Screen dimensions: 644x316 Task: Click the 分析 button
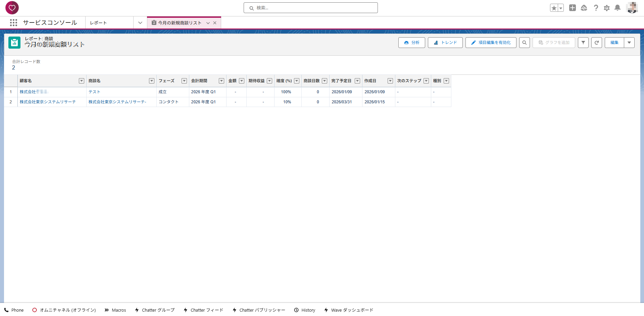[411, 43]
